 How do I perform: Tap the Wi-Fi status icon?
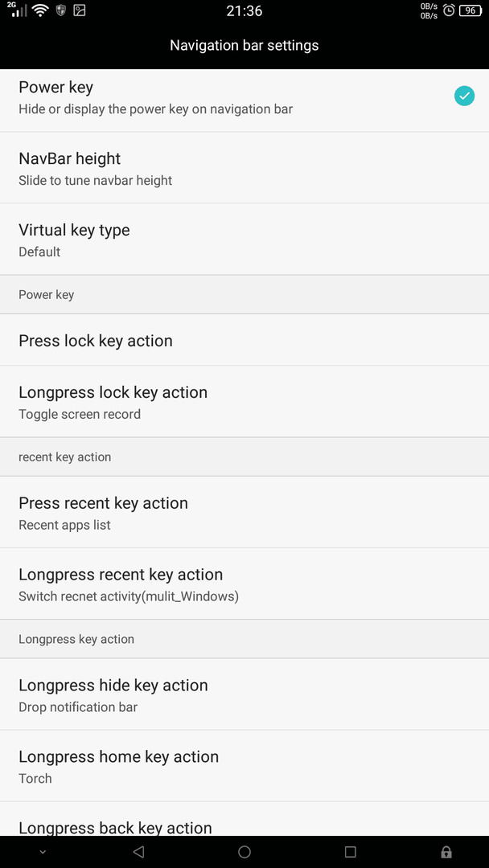click(x=40, y=10)
